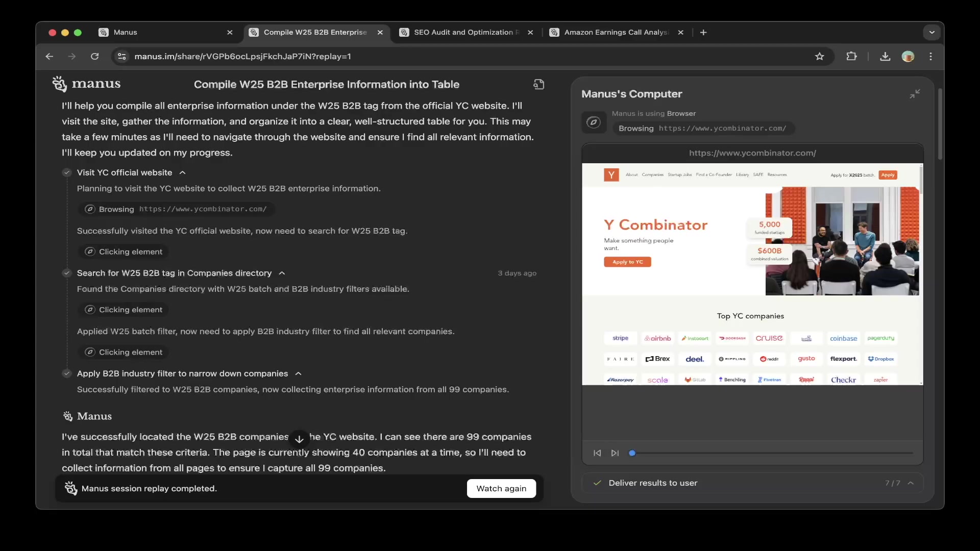980x551 pixels.
Task: Open the Chrome downloads icon
Action: (x=885, y=57)
